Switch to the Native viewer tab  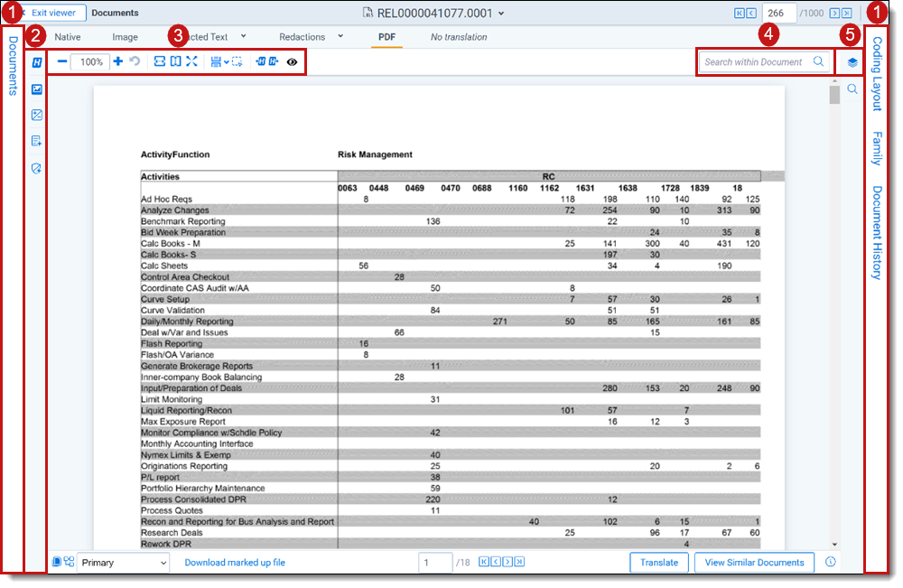click(68, 37)
